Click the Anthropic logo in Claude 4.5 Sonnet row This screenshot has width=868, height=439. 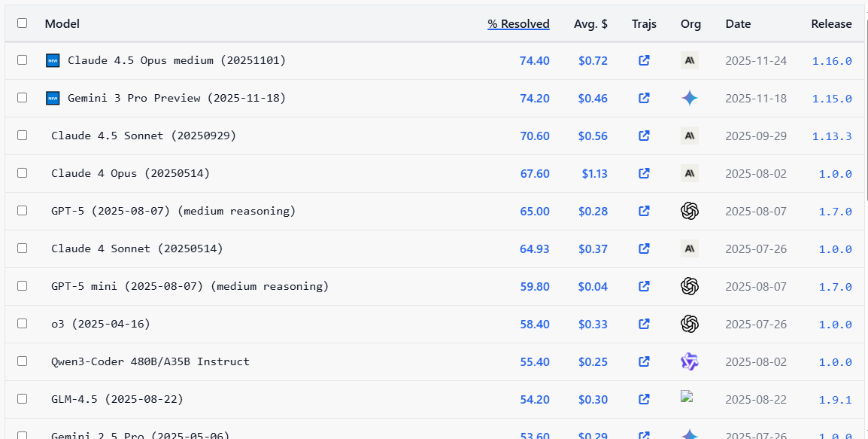pos(690,136)
